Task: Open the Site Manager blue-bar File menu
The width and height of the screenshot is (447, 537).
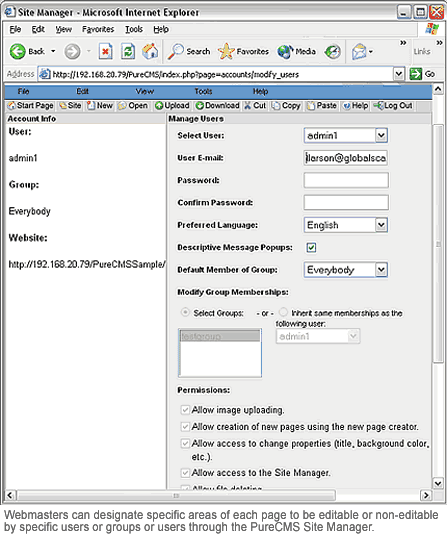Action: click(23, 91)
